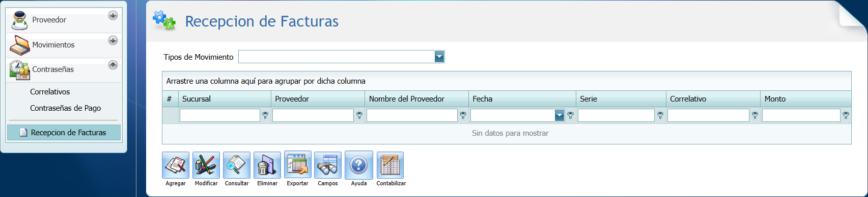
Task: Select the Proveedor sidebar heading
Action: (x=49, y=20)
